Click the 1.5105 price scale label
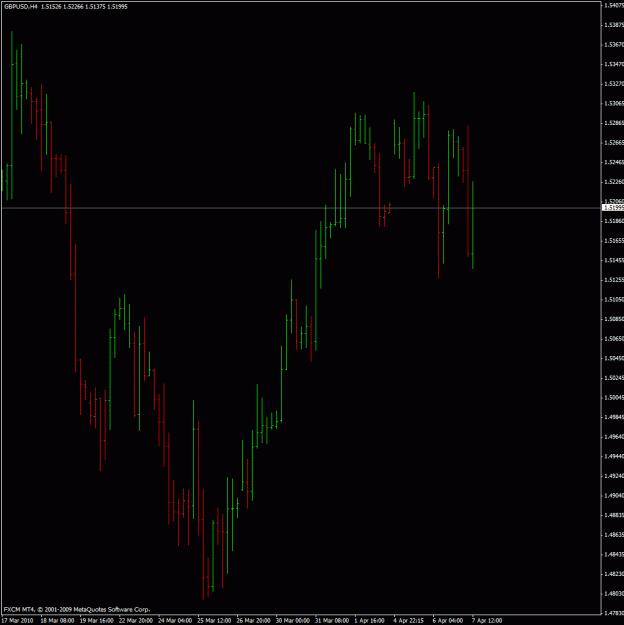Screen dimensions: 624x625 pyautogui.click(x=614, y=299)
